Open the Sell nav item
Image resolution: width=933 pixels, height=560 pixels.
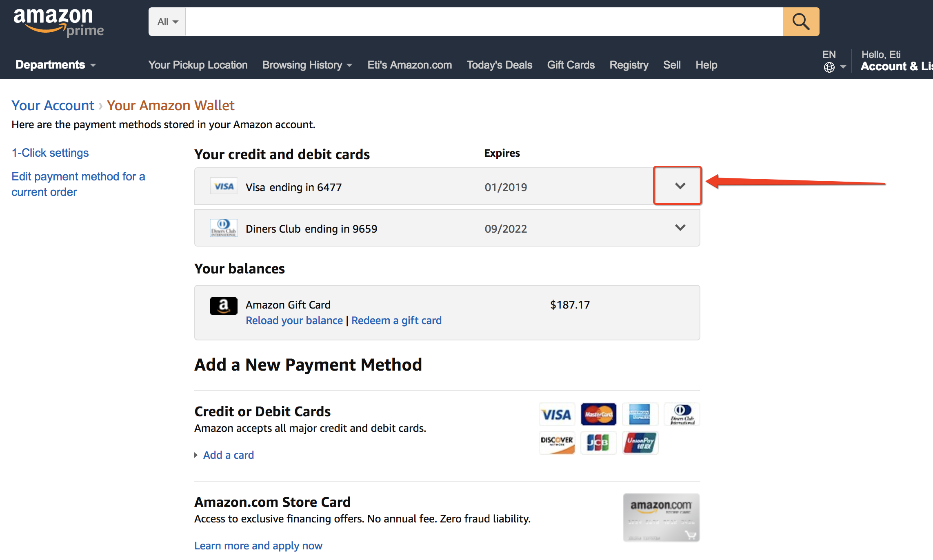pos(672,65)
